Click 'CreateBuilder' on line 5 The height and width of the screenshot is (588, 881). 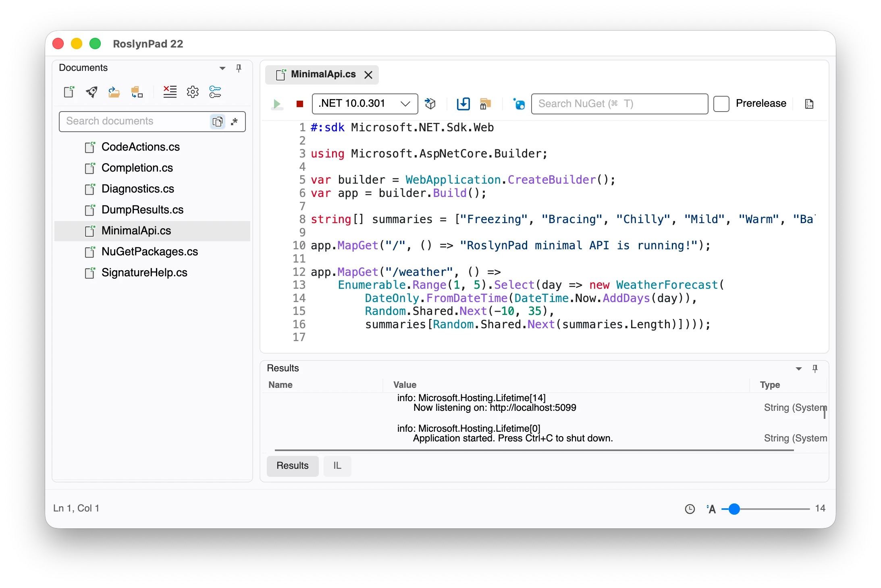[552, 180]
